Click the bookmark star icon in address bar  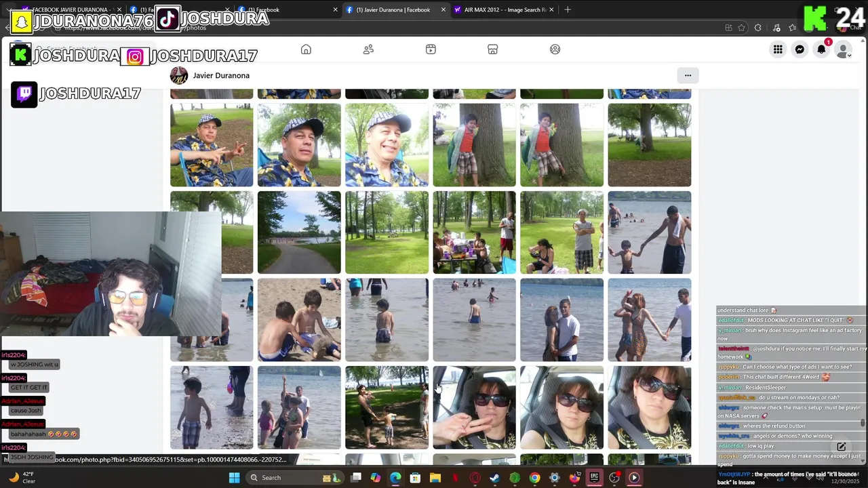tap(741, 28)
